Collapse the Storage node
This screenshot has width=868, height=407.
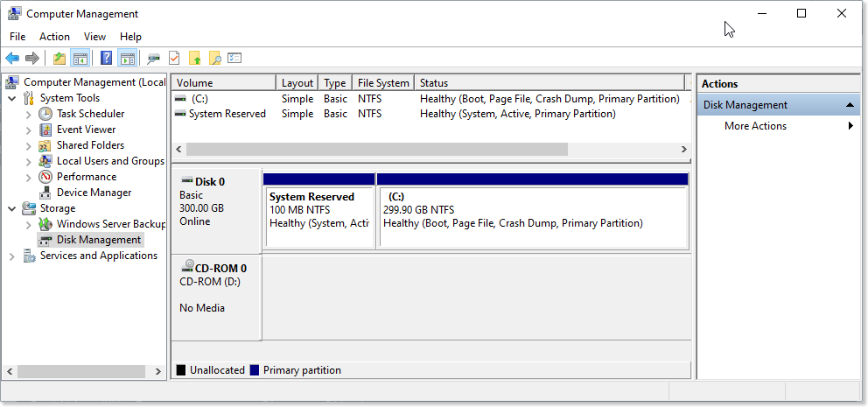(x=12, y=209)
